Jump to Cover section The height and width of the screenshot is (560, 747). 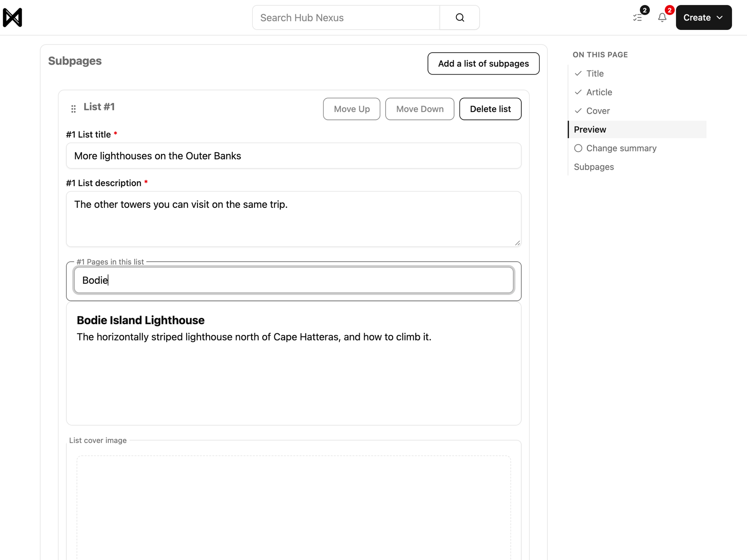[x=598, y=111]
